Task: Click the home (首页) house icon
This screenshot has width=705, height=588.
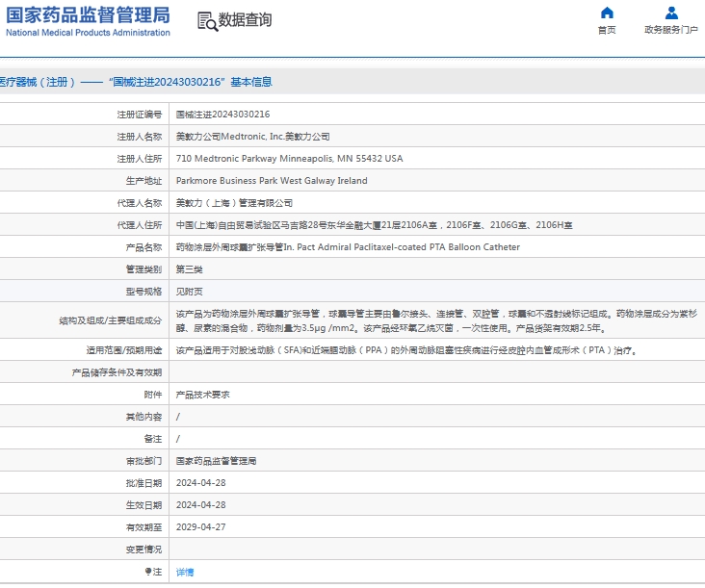Action: tap(607, 13)
